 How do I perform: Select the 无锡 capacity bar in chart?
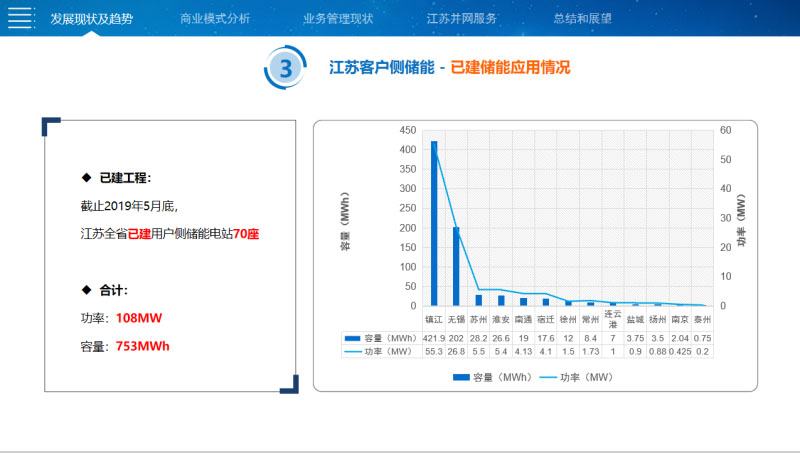[x=456, y=266]
